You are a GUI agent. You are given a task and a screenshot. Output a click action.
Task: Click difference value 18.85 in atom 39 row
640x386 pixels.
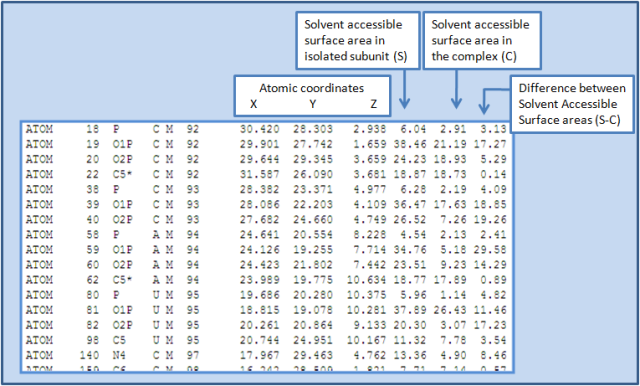tap(490, 205)
